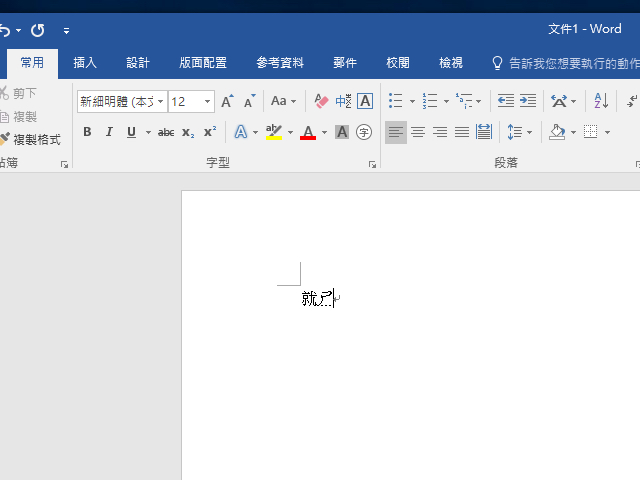Expand the font size dropdown arrow
The width and height of the screenshot is (640, 480).
[207, 101]
